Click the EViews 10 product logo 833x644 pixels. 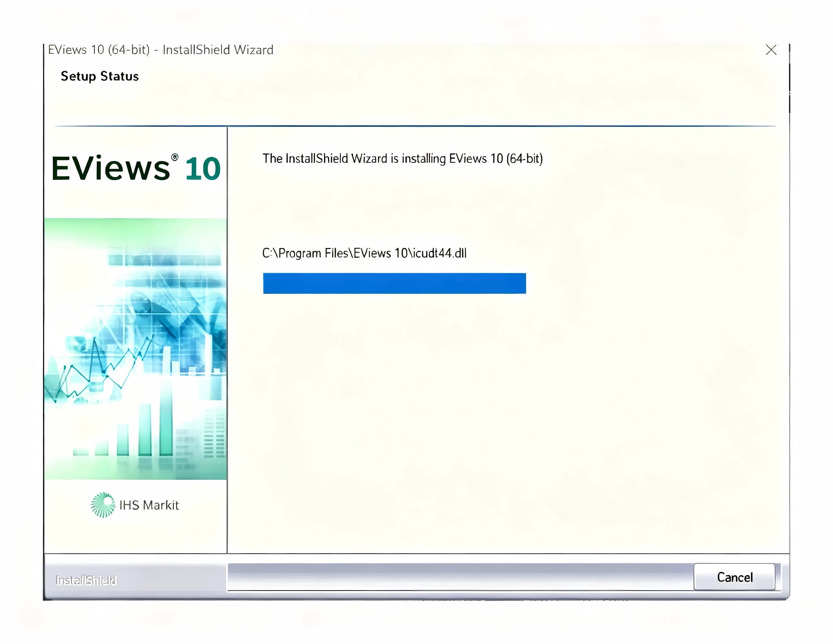(x=136, y=168)
